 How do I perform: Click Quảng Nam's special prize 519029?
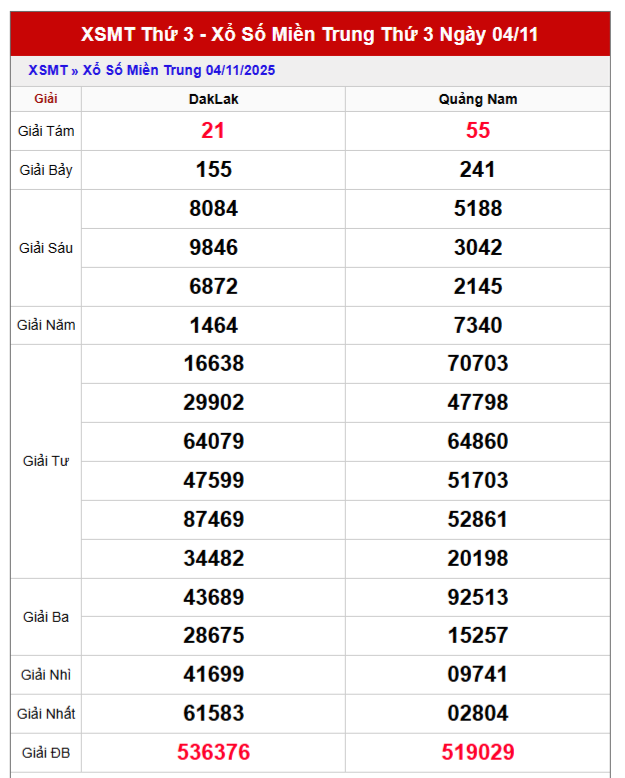pyautogui.click(x=478, y=752)
